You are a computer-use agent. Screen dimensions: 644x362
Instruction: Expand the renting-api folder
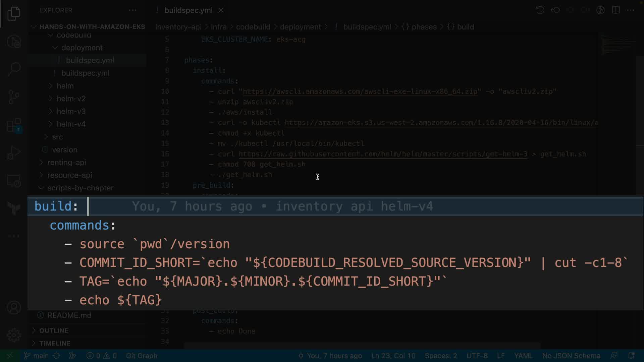[67, 163]
